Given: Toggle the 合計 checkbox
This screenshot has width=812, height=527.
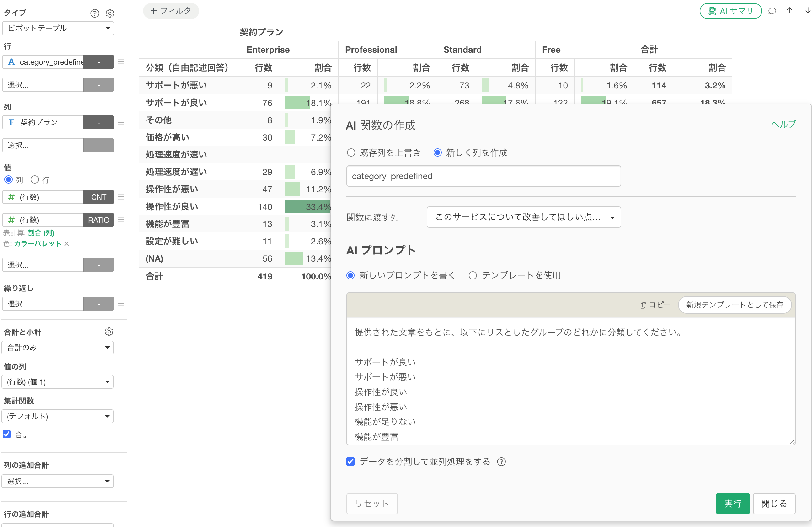Looking at the screenshot, I should (7, 434).
